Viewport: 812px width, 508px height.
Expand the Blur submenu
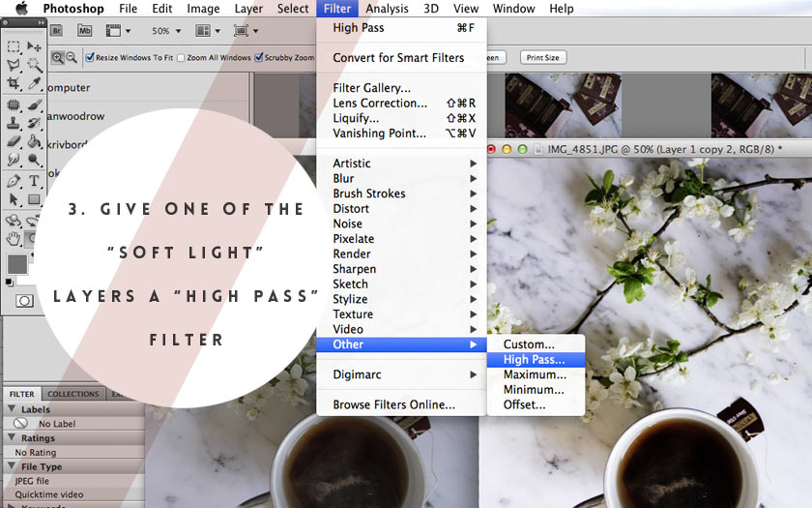click(x=401, y=178)
